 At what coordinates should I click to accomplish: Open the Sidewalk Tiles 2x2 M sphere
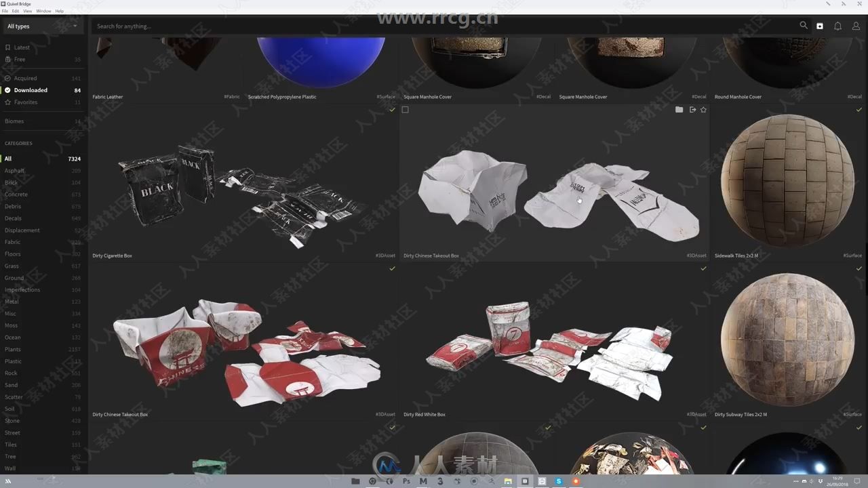(x=787, y=180)
